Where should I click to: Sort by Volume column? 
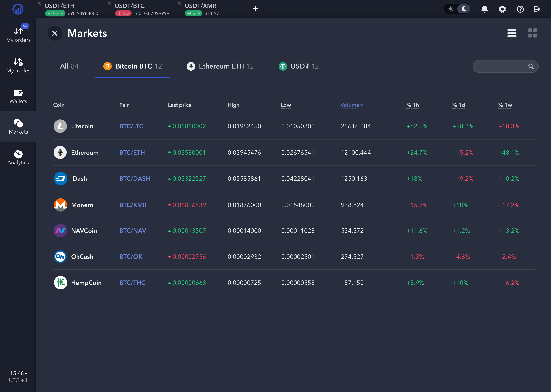(x=352, y=105)
